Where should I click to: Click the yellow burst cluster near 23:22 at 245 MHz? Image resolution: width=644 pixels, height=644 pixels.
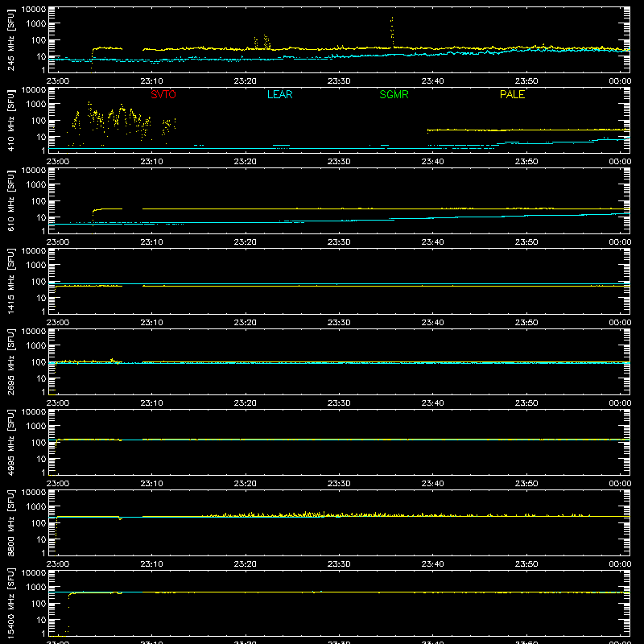[266, 42]
